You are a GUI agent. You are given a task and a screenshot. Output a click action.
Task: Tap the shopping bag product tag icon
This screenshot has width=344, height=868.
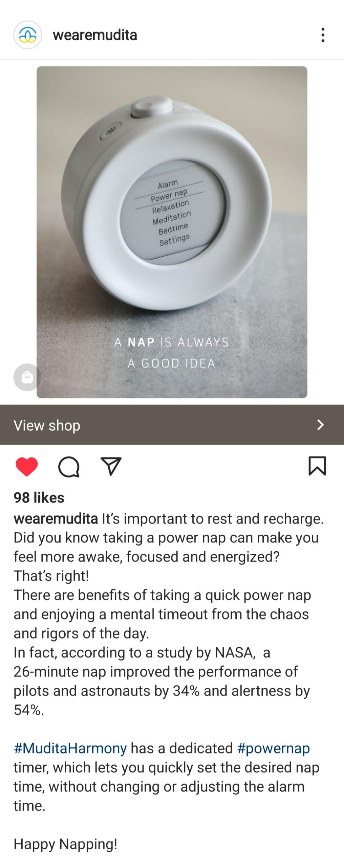(x=27, y=377)
